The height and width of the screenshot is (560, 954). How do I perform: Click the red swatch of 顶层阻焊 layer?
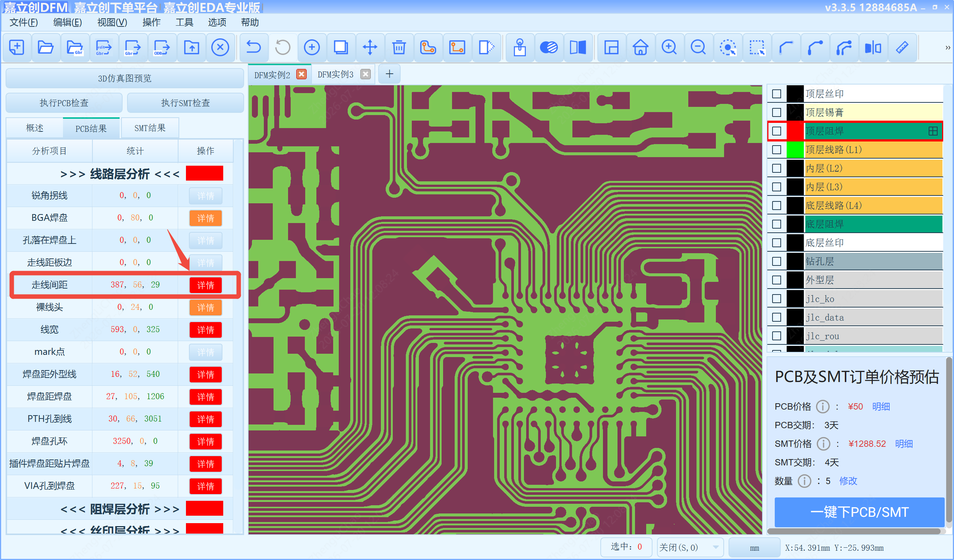[795, 131]
